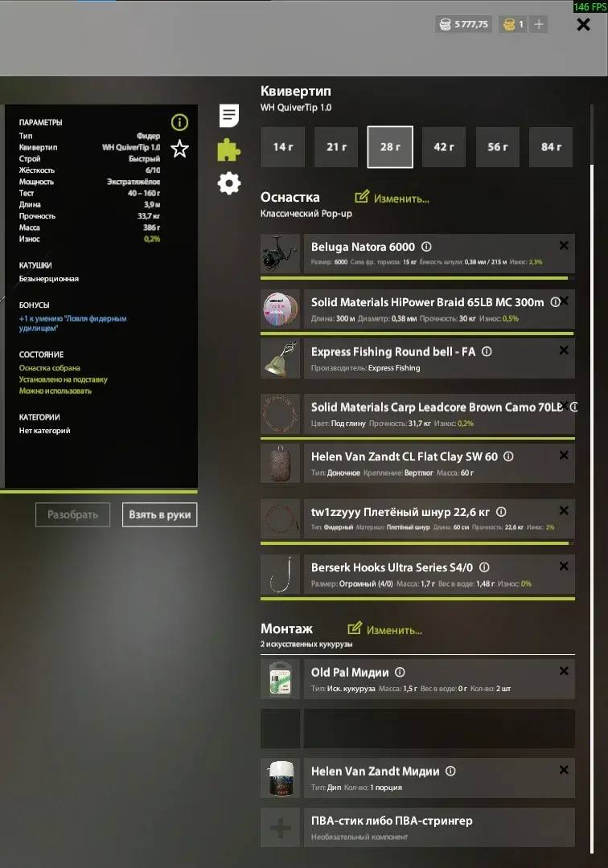Click the fishing skill bonus link text

pyautogui.click(x=72, y=323)
